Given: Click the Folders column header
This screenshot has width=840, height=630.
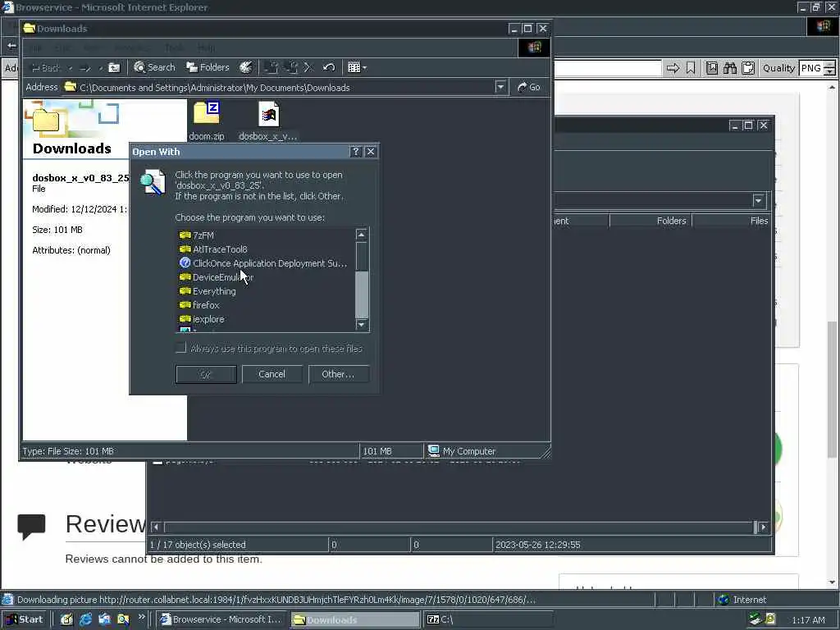Looking at the screenshot, I should (651, 221).
